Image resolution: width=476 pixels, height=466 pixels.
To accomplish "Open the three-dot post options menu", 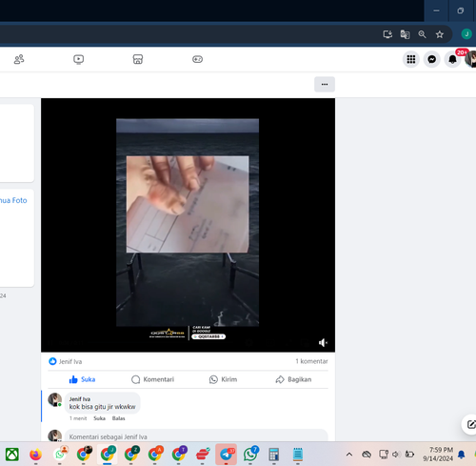I will (325, 84).
